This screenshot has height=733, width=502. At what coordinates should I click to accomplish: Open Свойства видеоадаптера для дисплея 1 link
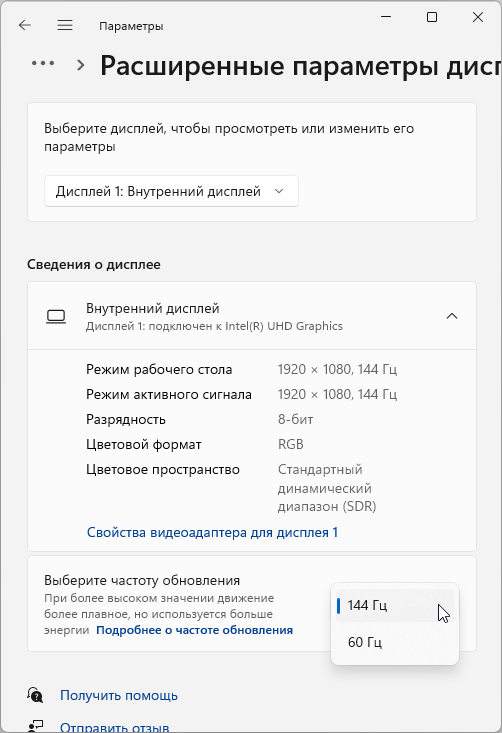(212, 532)
